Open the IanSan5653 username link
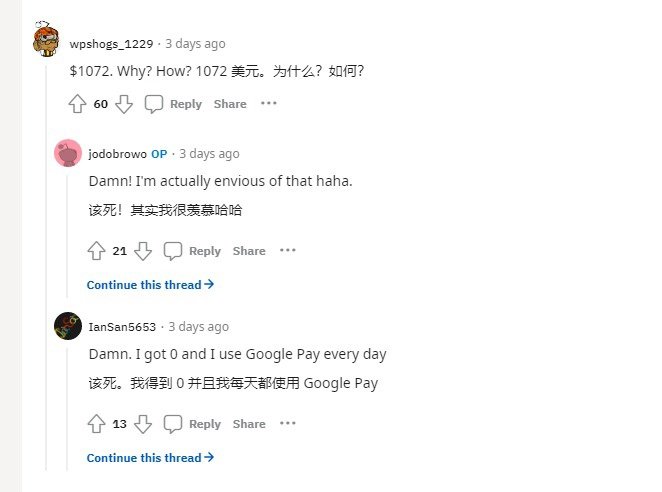Screen dimensions: 662x492 point(124,327)
